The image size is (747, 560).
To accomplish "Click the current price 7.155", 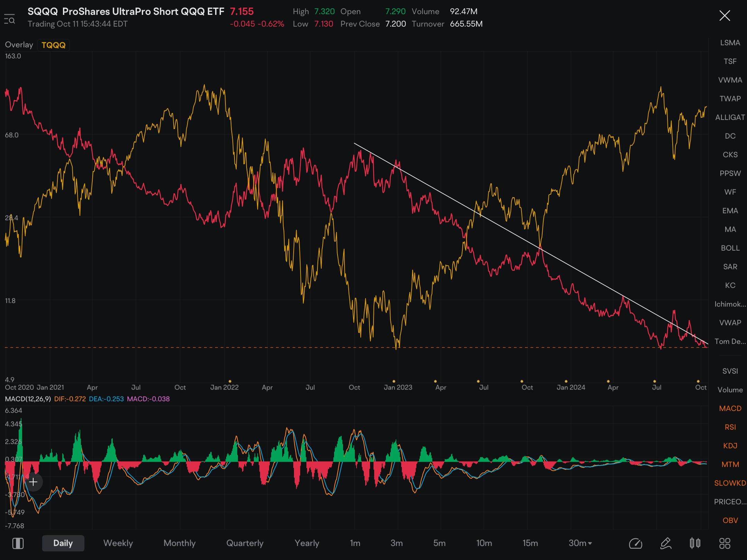I will 242,11.
